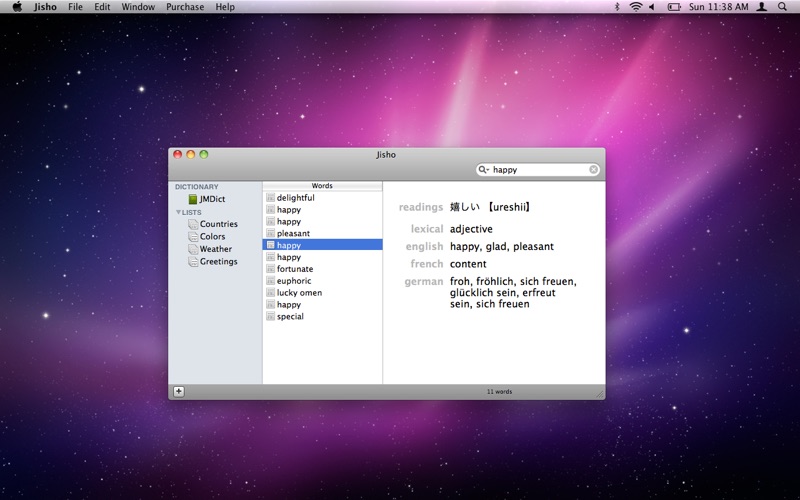Click the Wi-Fi status icon
The image size is (800, 500).
[x=635, y=7]
